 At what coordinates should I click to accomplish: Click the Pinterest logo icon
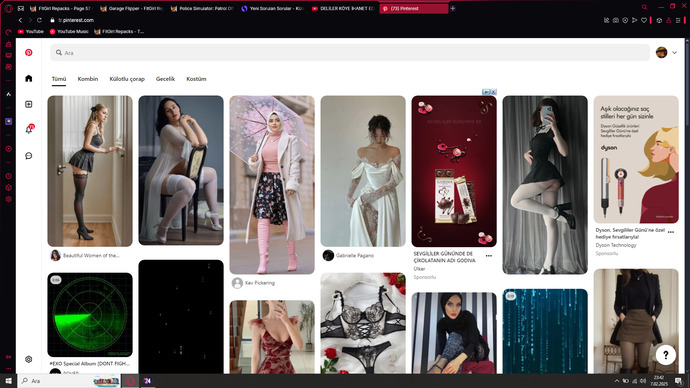29,52
